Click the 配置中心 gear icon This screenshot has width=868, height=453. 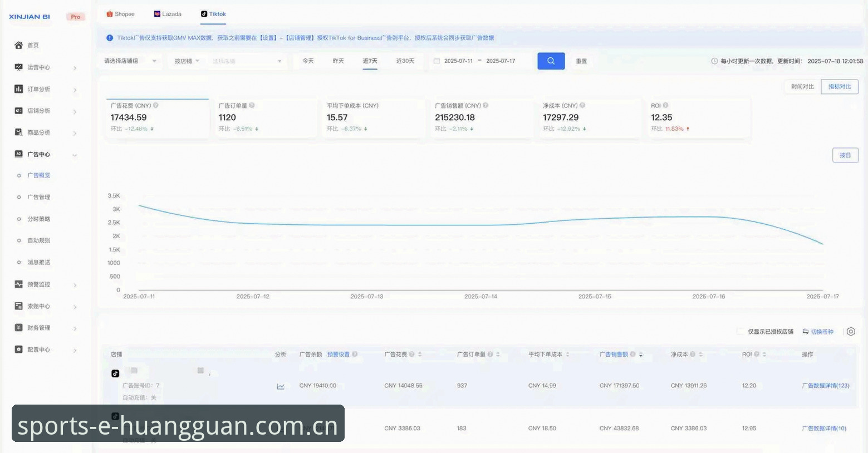pyautogui.click(x=18, y=349)
